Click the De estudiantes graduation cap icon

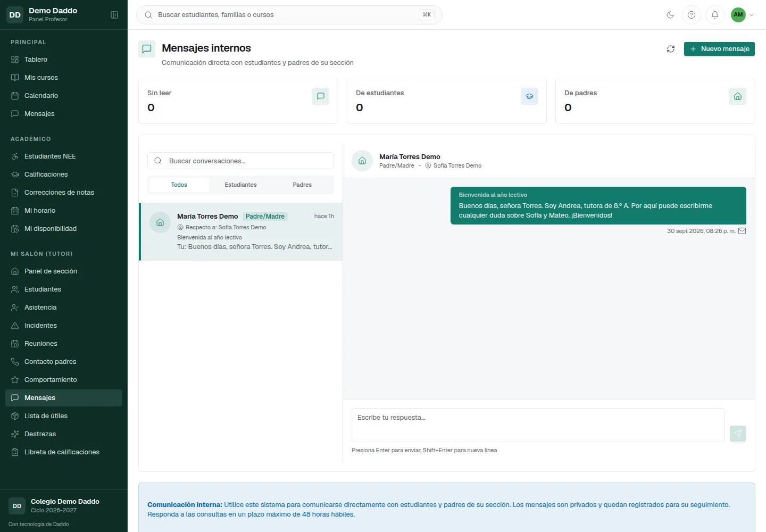coord(529,96)
